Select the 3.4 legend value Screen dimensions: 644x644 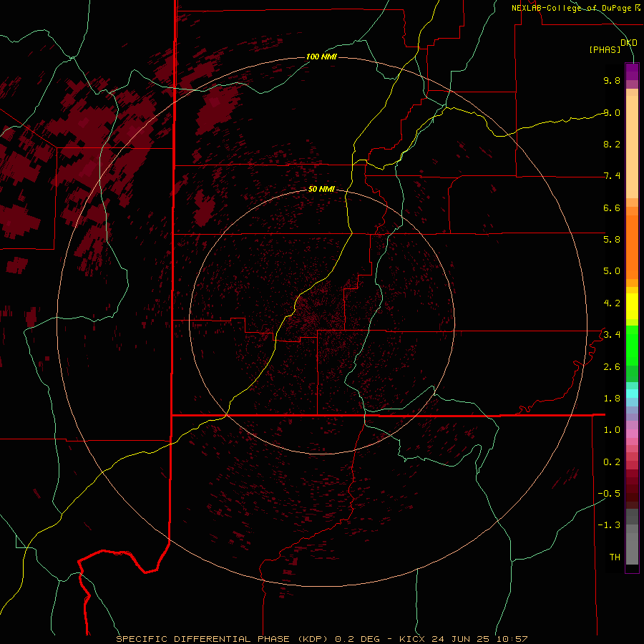click(x=612, y=335)
